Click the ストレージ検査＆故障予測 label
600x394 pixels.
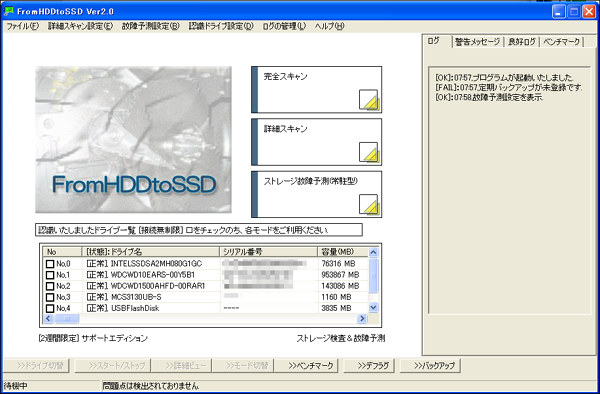pyautogui.click(x=341, y=338)
